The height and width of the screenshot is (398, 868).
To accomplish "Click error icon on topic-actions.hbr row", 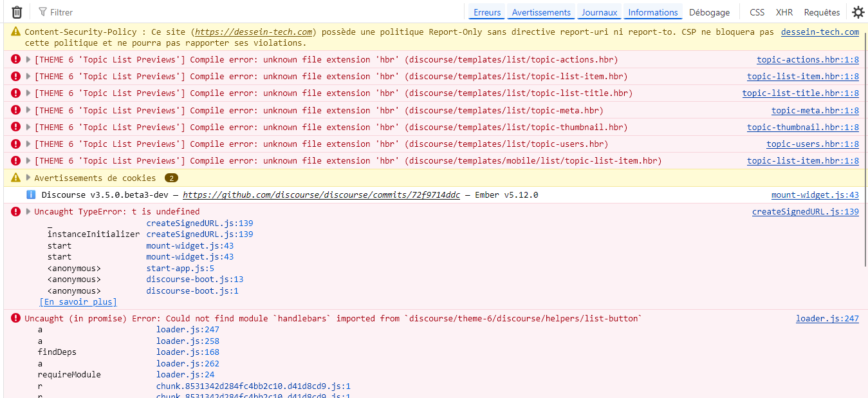I will [x=16, y=59].
